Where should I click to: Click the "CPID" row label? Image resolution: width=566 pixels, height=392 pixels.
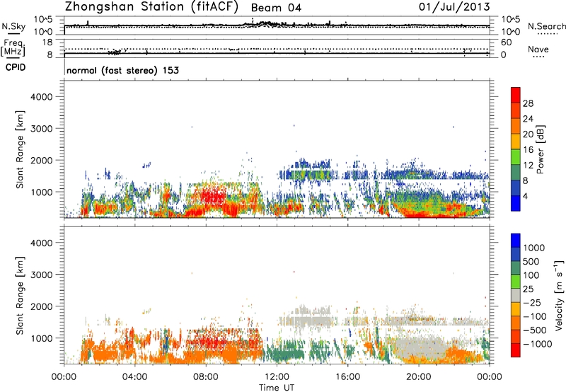click(x=16, y=67)
